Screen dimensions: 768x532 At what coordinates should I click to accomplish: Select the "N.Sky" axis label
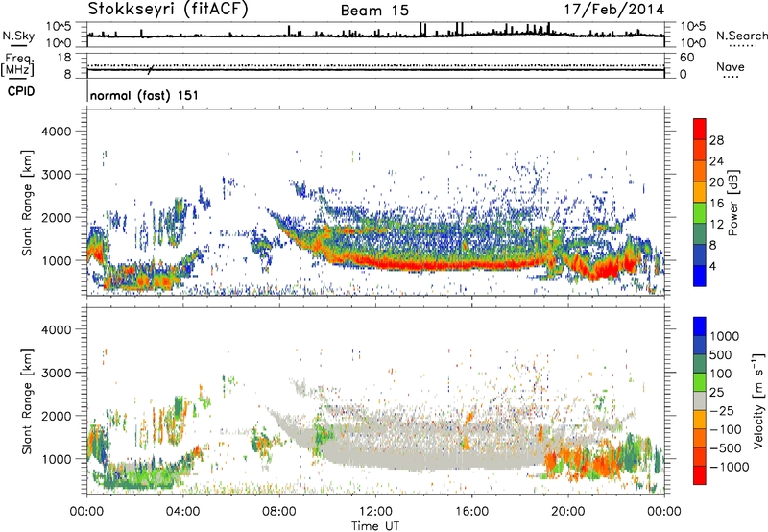coord(18,36)
